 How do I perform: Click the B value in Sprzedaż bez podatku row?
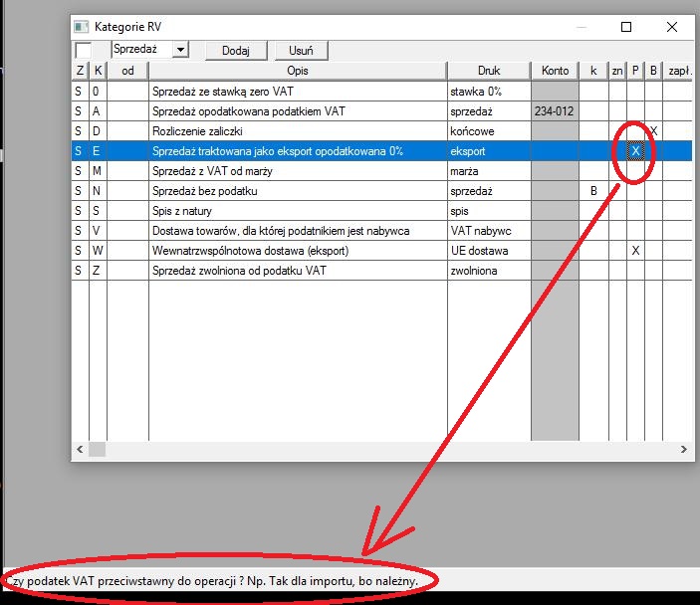[x=593, y=191]
